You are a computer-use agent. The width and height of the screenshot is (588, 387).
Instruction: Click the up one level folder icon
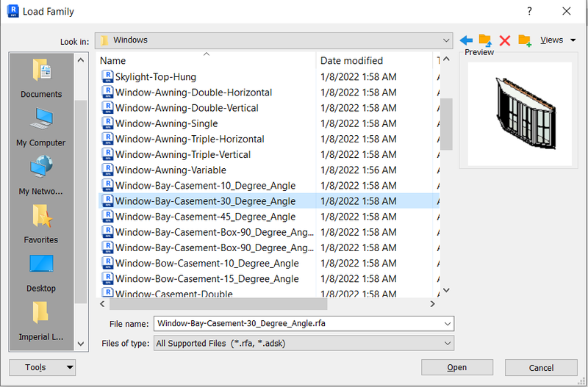(485, 40)
